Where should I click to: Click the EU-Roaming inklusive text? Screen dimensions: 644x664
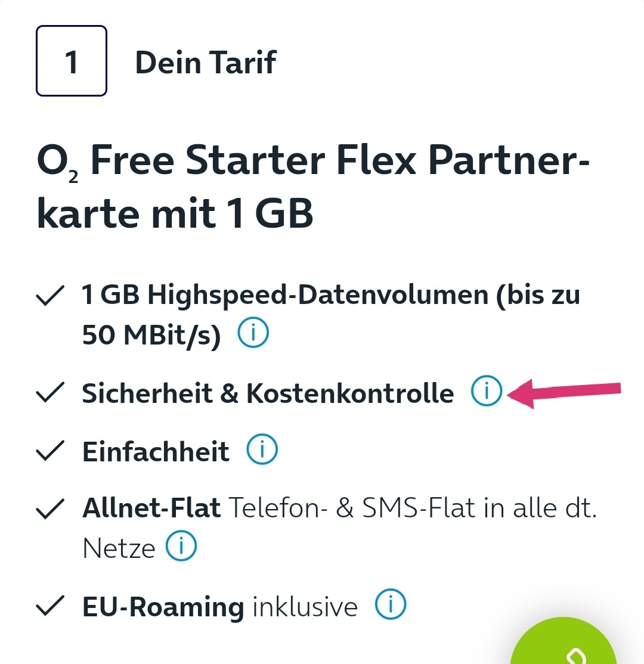click(220, 607)
